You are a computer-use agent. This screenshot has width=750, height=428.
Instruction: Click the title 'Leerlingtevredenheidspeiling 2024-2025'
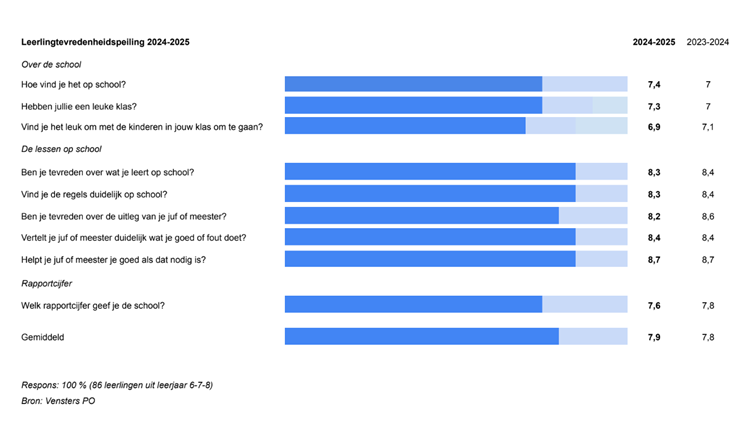pos(105,42)
